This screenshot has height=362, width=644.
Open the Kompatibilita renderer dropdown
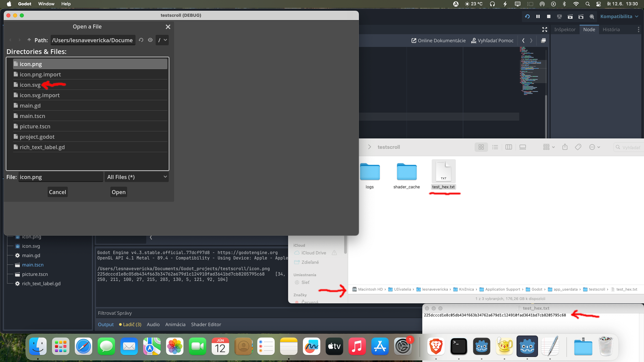coord(619,16)
